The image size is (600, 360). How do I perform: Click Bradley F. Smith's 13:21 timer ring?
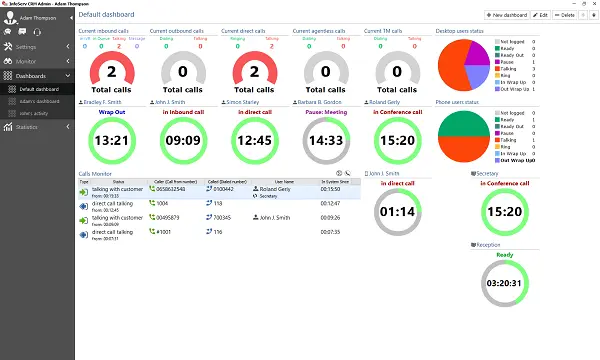112,140
